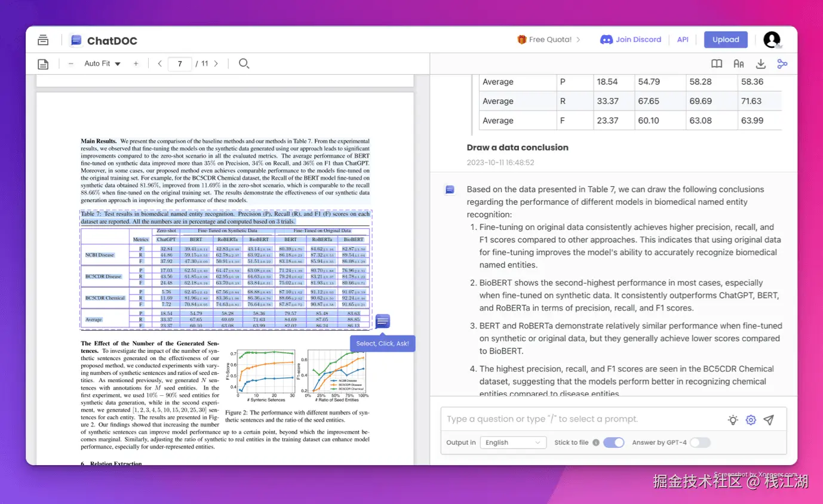Open the Output in English dropdown
Image resolution: width=823 pixels, height=504 pixels.
[x=513, y=442]
